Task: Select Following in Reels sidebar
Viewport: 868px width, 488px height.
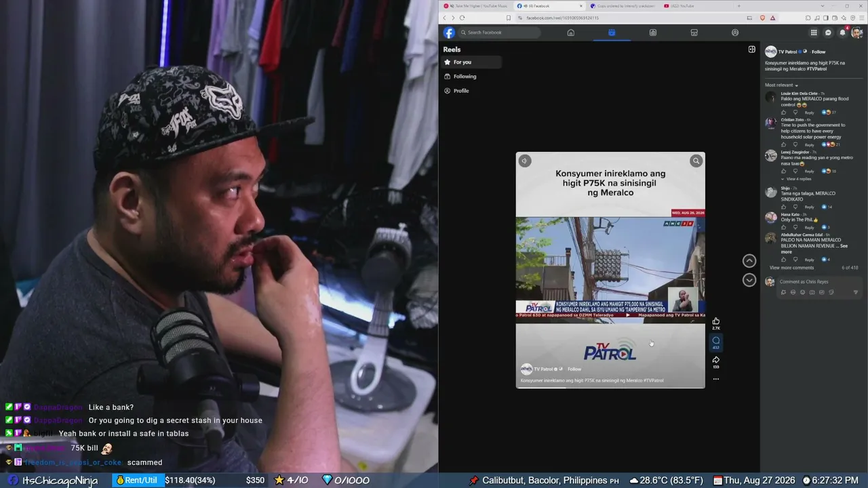Action: click(x=472, y=77)
